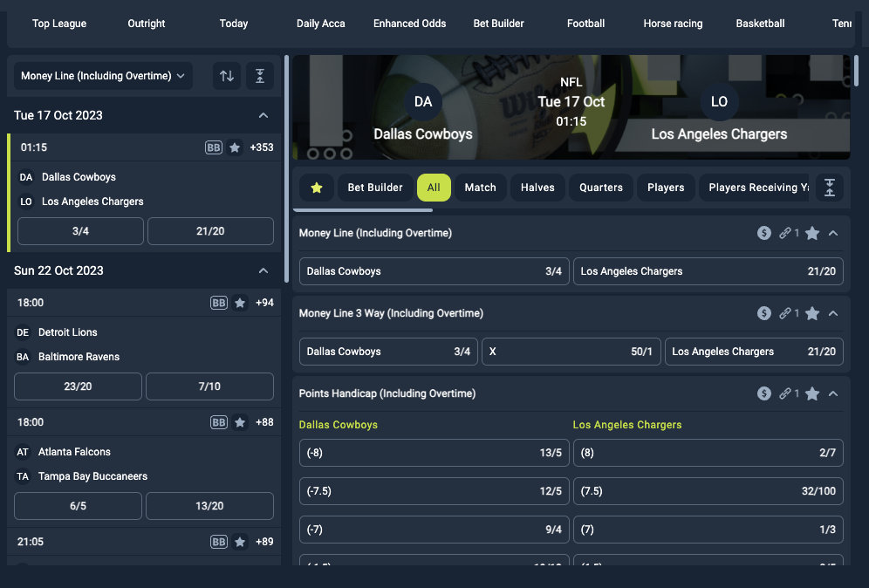Favorite the Detroit Lions vs Baltimore Ravens match

[240, 303]
